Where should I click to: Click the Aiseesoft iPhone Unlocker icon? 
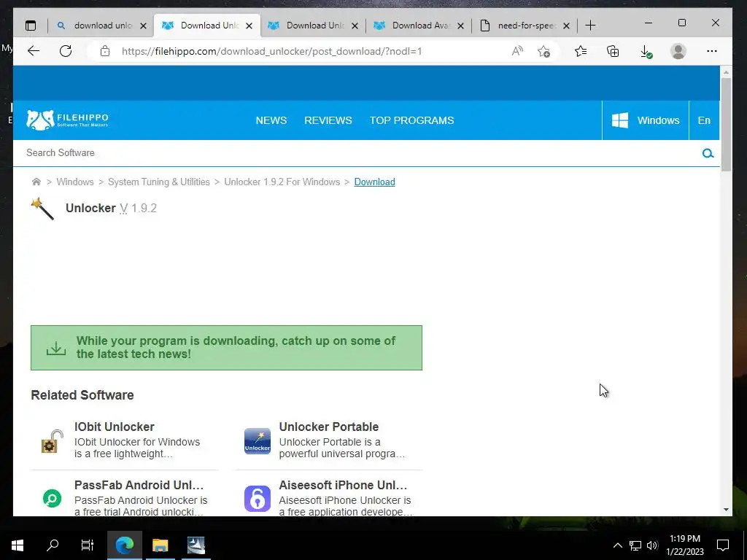258,499
